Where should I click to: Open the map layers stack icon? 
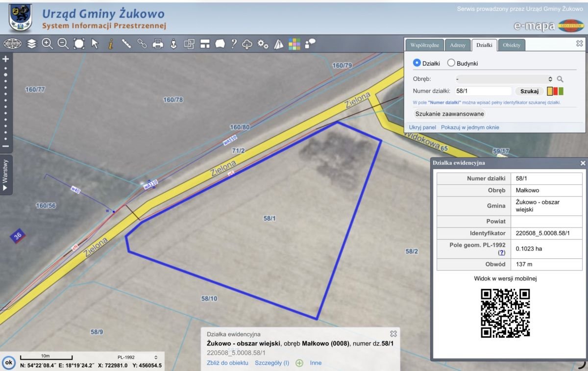pos(32,44)
